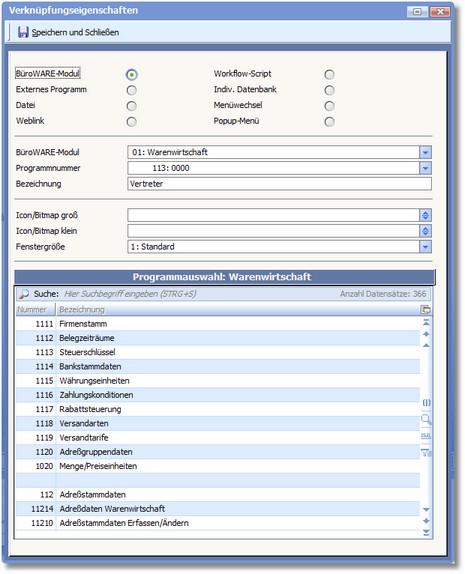Select Zahlungskonditionen row in program list
This screenshot has height=574, width=465.
[x=218, y=395]
